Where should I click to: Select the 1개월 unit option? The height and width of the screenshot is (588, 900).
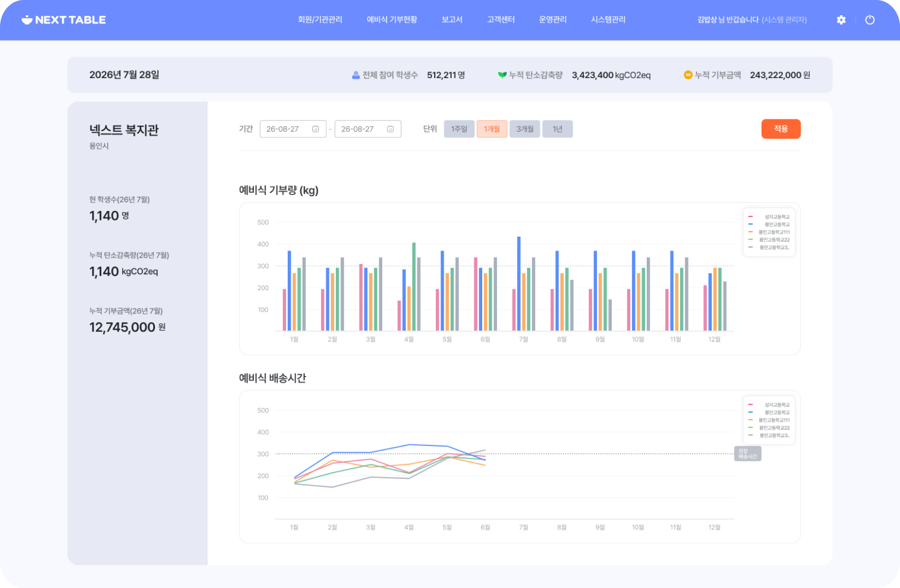(492, 129)
